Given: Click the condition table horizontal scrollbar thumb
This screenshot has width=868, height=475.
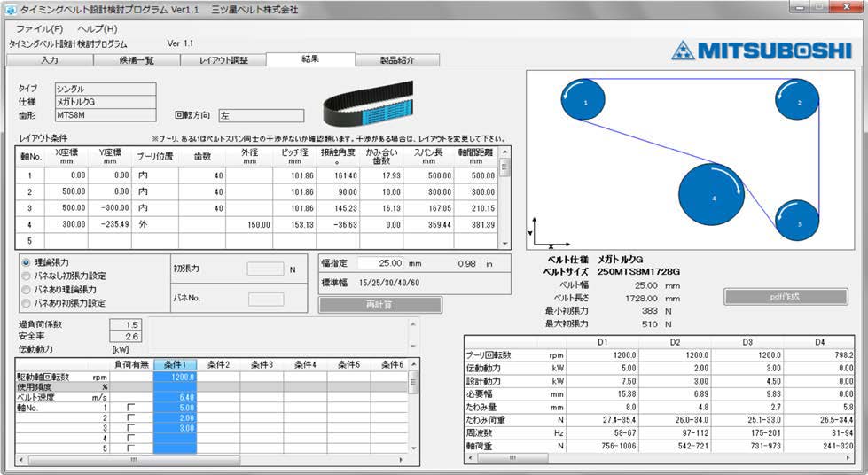Looking at the screenshot, I should pyautogui.click(x=134, y=460).
